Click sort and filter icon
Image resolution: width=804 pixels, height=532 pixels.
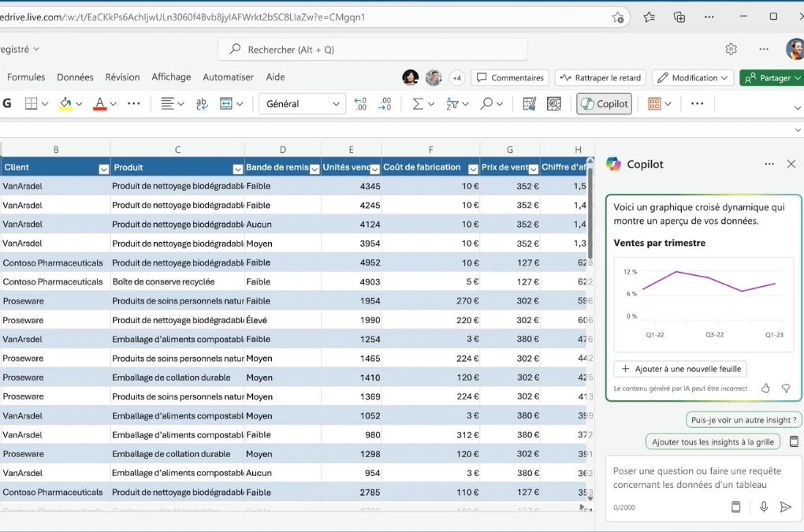452,103
